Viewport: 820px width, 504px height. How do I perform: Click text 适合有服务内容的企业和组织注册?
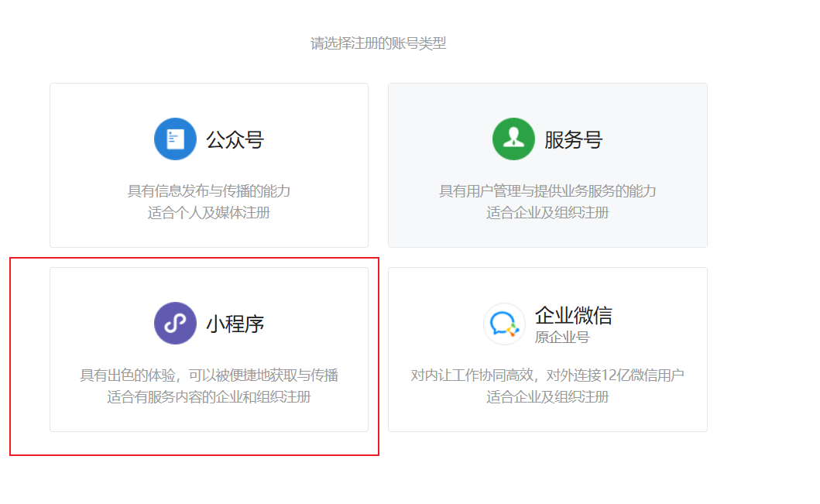point(208,397)
